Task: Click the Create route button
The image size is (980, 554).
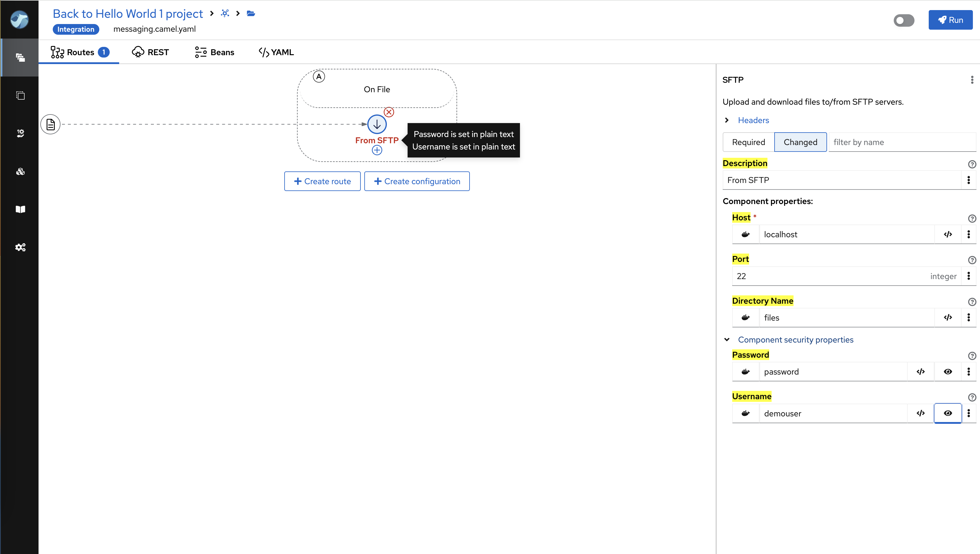Action: click(x=322, y=181)
